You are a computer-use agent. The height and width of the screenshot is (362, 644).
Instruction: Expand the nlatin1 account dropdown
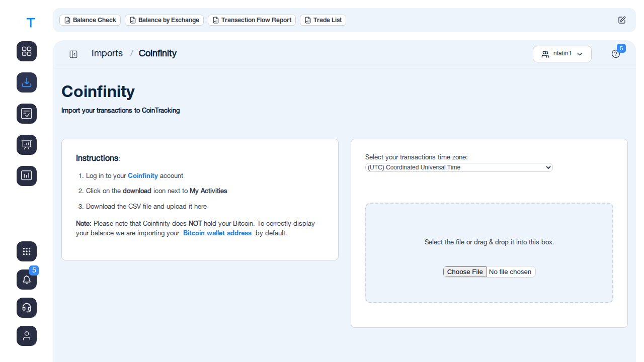[x=562, y=54]
